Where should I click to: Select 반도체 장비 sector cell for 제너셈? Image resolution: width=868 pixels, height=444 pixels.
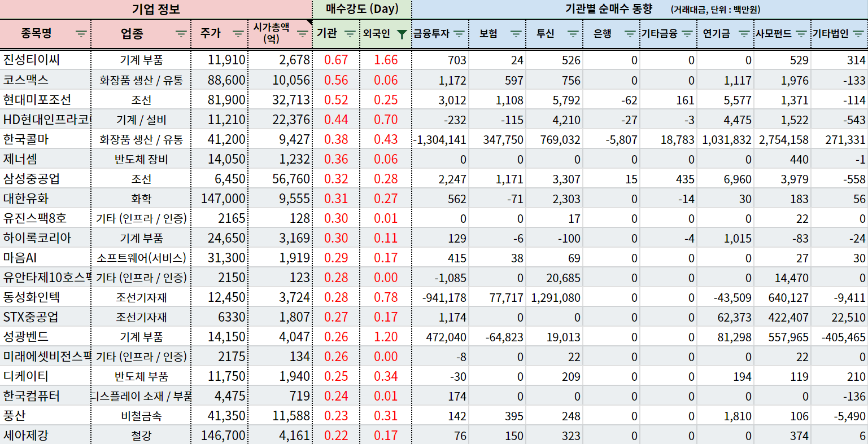coord(141,160)
